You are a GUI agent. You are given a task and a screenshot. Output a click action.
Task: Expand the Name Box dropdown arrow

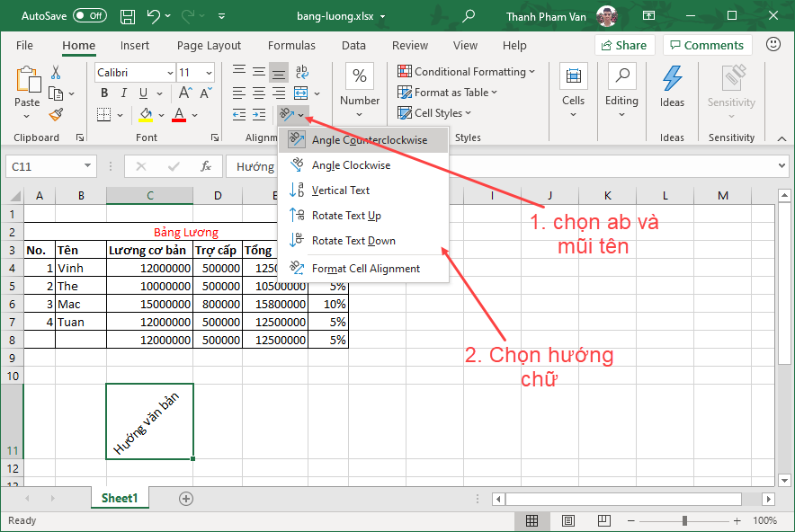click(x=88, y=165)
